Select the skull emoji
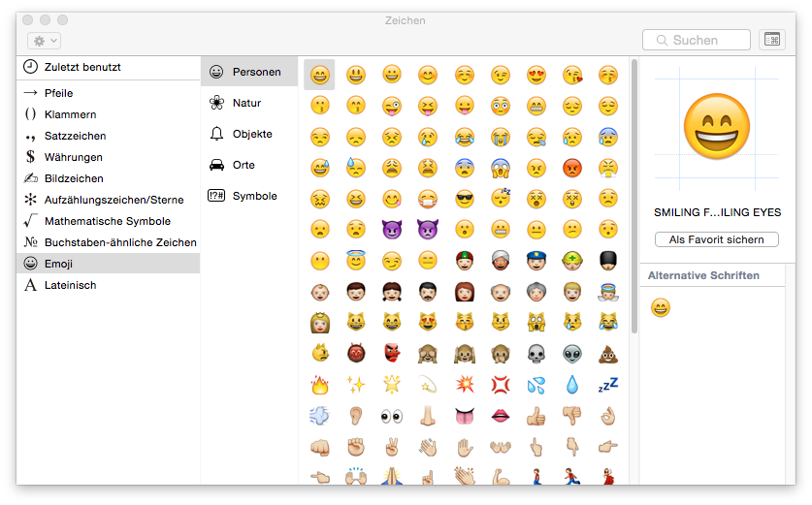The width and height of the screenshot is (812, 505). [x=536, y=354]
